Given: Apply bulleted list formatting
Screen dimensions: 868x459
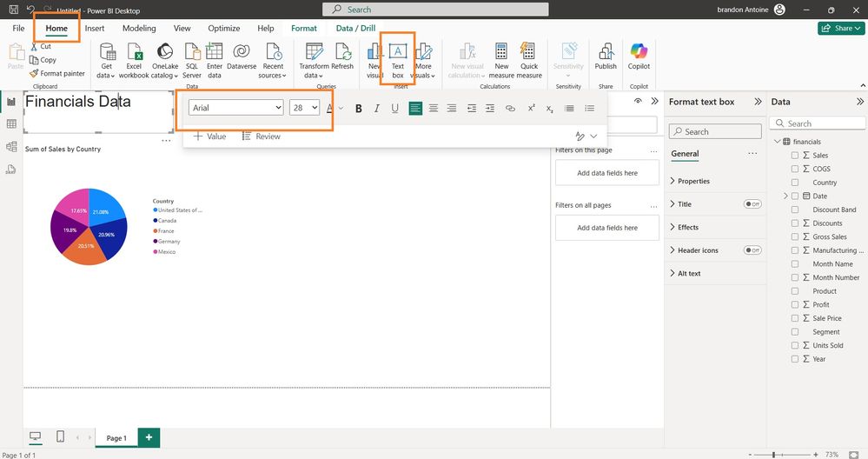Looking at the screenshot, I should pyautogui.click(x=569, y=108).
